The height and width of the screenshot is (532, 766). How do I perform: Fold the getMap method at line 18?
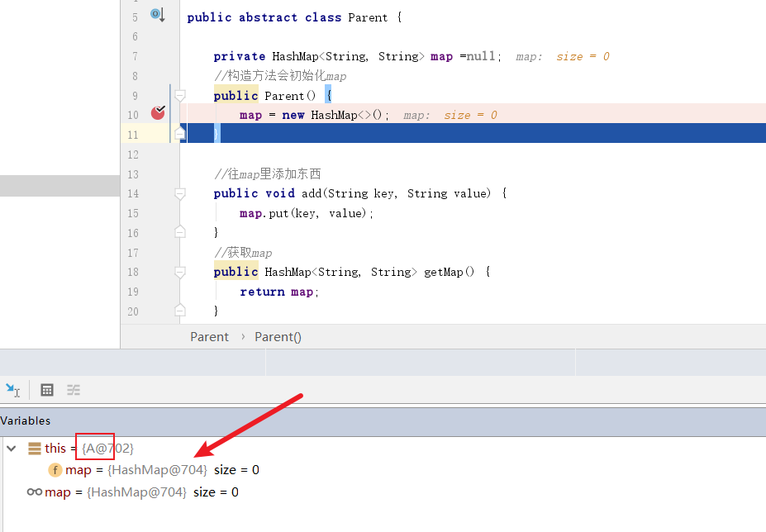pos(179,272)
